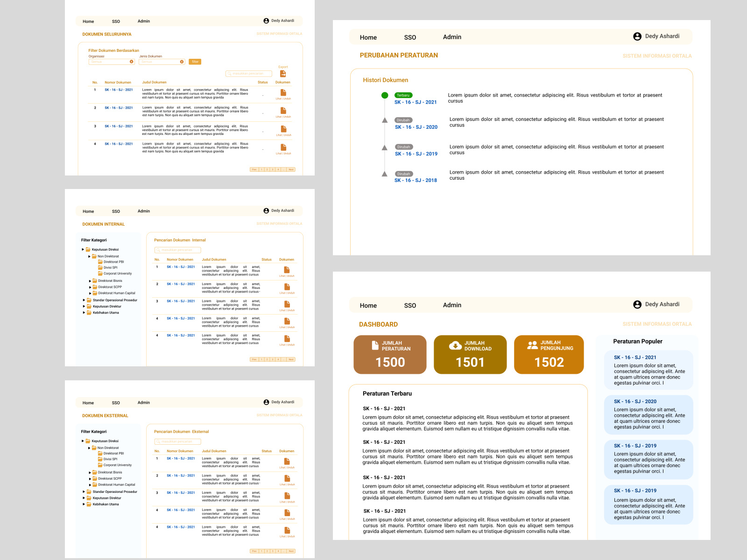Open row 2 document number in Dokumen Seluruhnya
747x560 pixels.
click(x=119, y=108)
